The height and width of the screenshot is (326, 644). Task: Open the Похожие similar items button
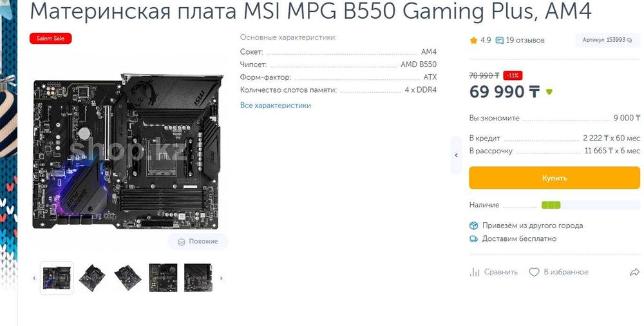[x=198, y=242]
